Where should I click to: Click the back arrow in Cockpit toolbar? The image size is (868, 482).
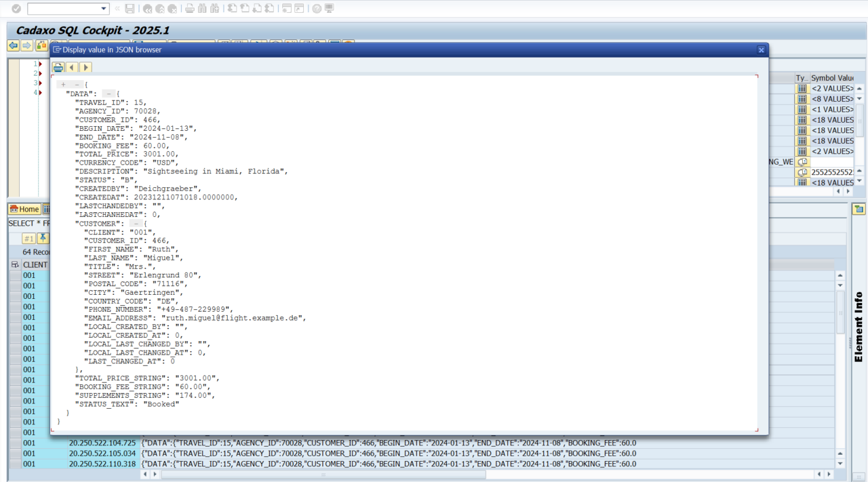click(x=13, y=45)
